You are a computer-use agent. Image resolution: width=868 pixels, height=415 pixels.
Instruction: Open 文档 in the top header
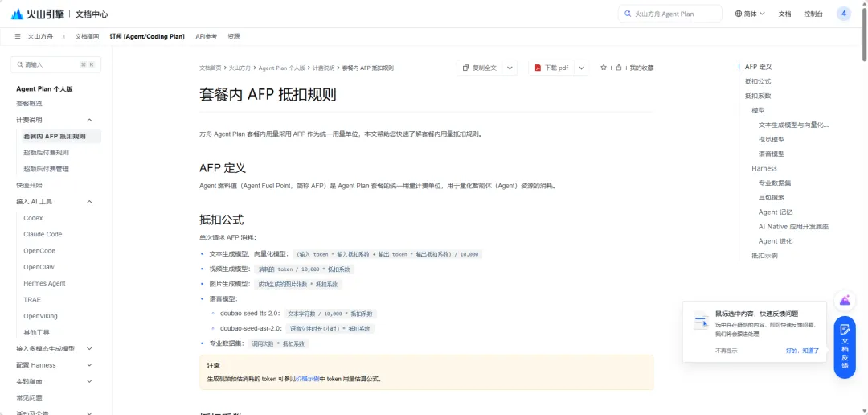(784, 14)
